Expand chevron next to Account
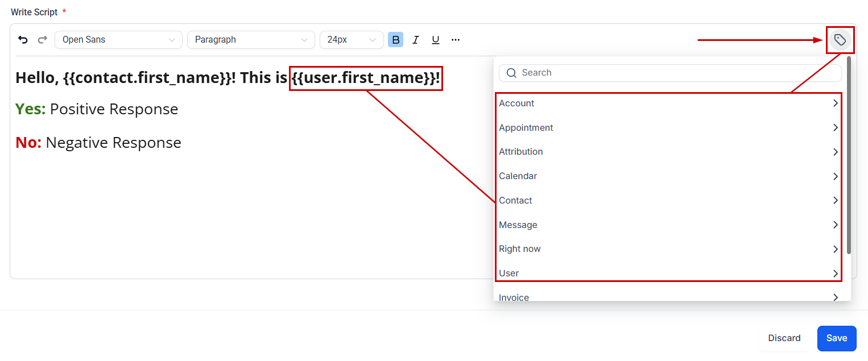868x361 pixels. tap(836, 103)
